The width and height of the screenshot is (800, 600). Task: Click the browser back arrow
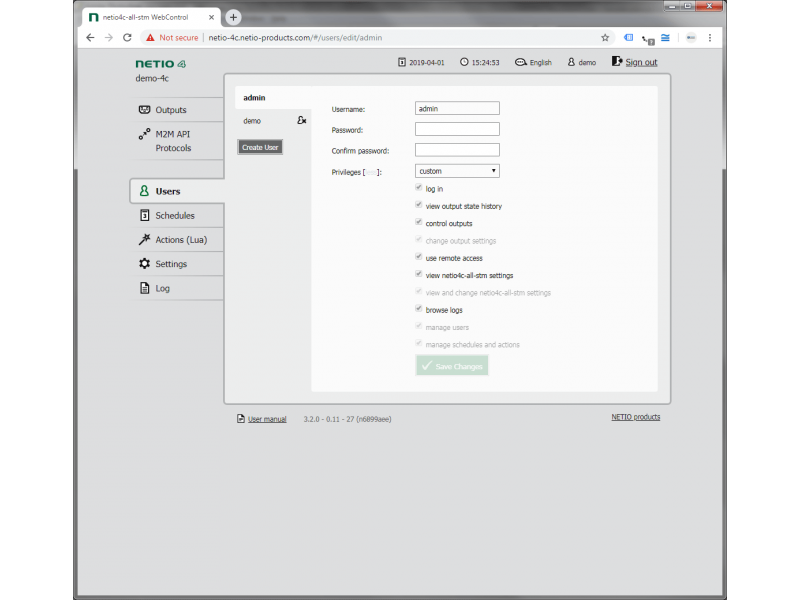pos(90,38)
